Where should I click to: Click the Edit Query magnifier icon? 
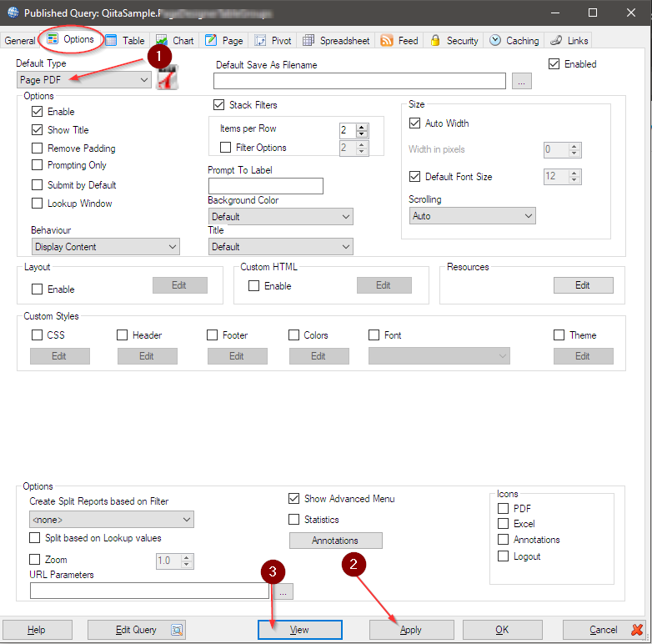point(177,630)
